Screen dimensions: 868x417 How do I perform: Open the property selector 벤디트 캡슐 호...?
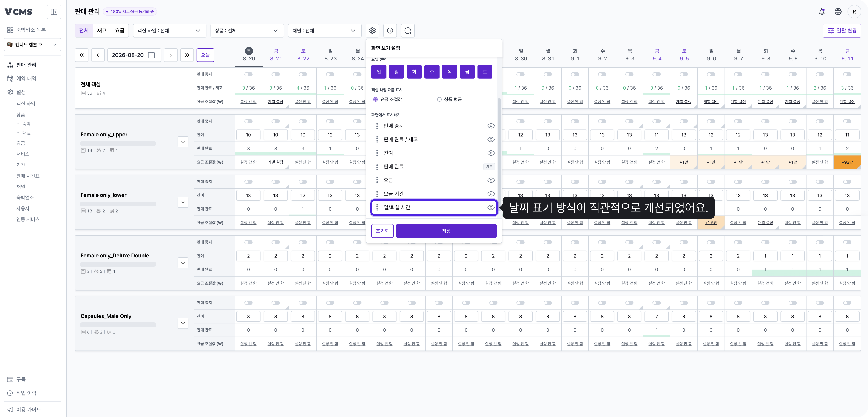click(x=33, y=44)
